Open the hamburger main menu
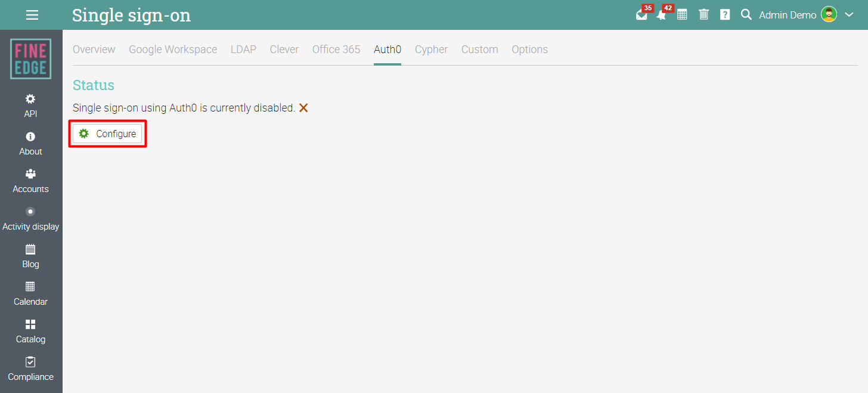 click(x=32, y=15)
